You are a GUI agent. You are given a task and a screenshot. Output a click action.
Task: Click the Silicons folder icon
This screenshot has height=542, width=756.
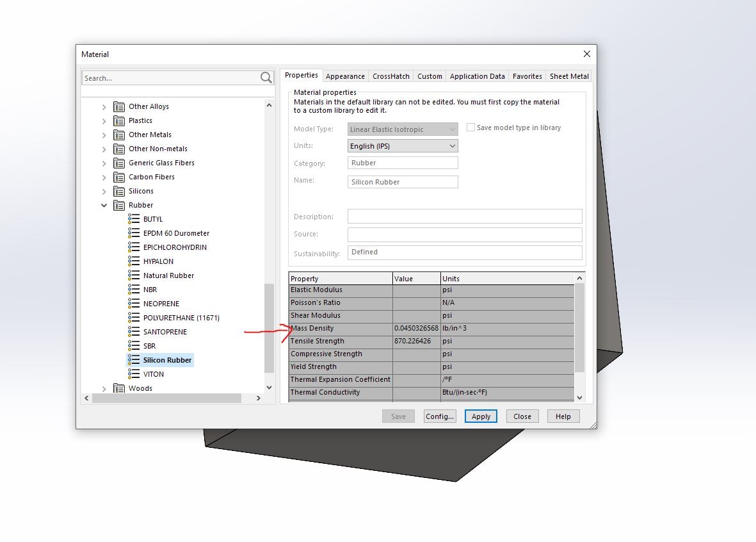[x=118, y=191]
